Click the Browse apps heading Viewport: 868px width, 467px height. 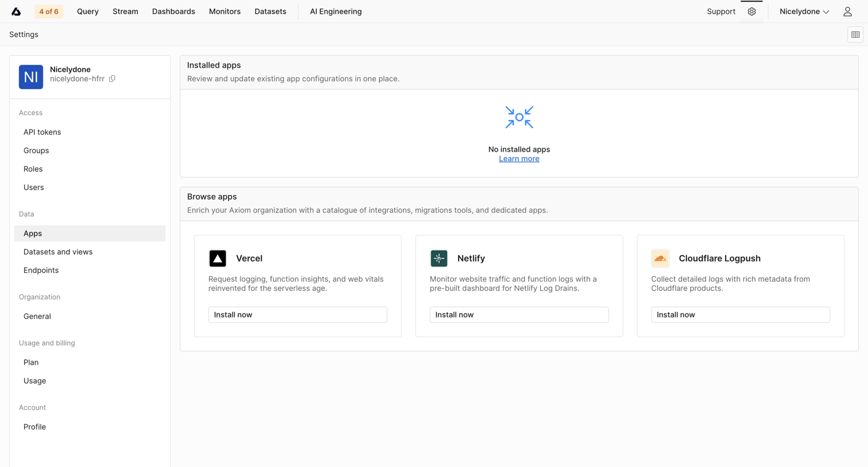212,197
